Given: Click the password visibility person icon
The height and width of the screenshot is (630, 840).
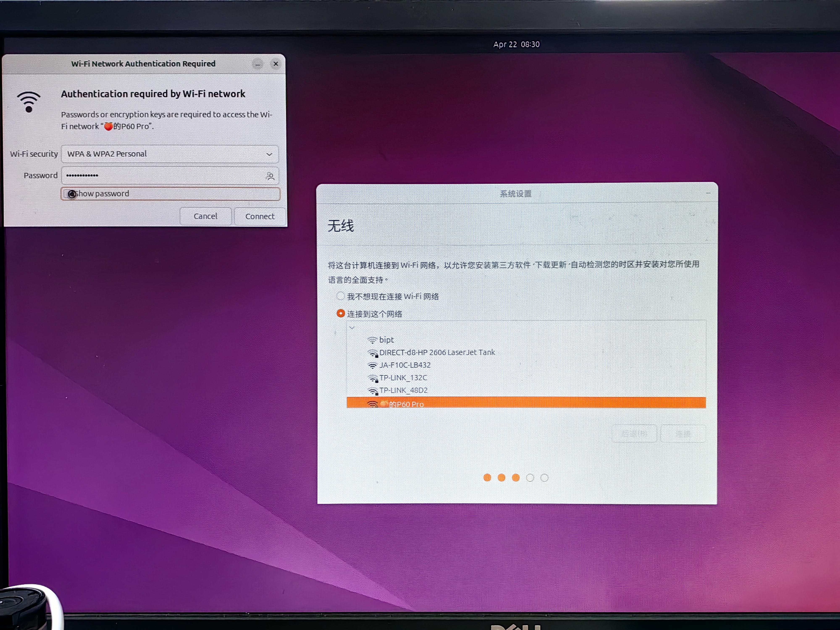Looking at the screenshot, I should (270, 176).
